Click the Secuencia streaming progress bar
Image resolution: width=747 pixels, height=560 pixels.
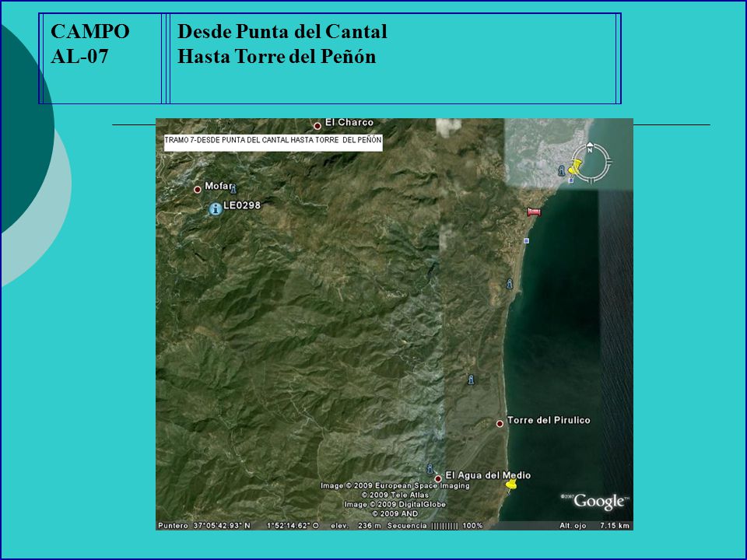tap(444, 526)
